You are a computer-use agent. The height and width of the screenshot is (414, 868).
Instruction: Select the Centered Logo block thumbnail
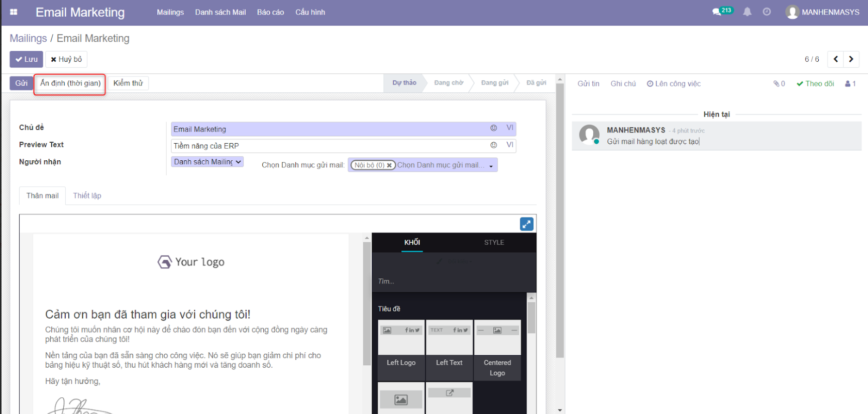tap(497, 338)
